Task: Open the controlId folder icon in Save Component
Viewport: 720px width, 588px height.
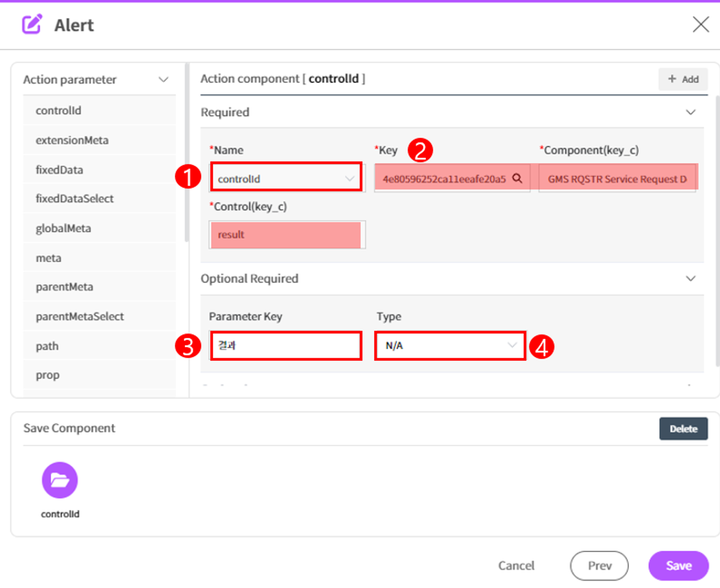Action: (60, 480)
